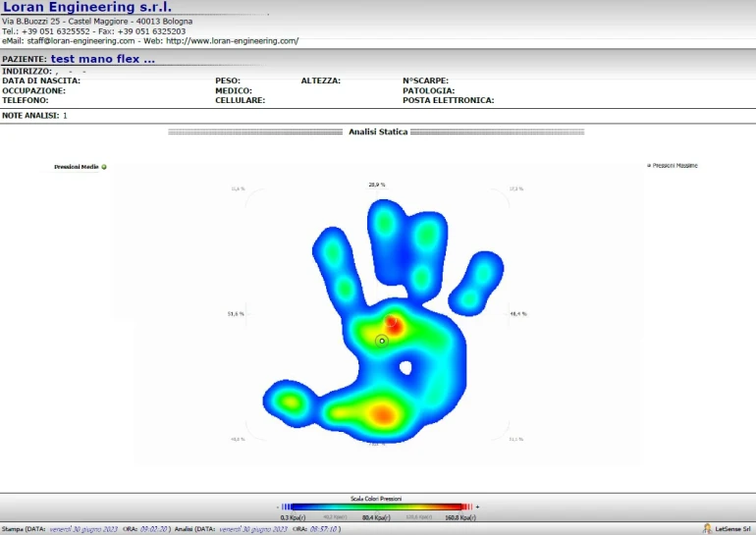Click the 51,6 % left side percentage

[x=236, y=314]
